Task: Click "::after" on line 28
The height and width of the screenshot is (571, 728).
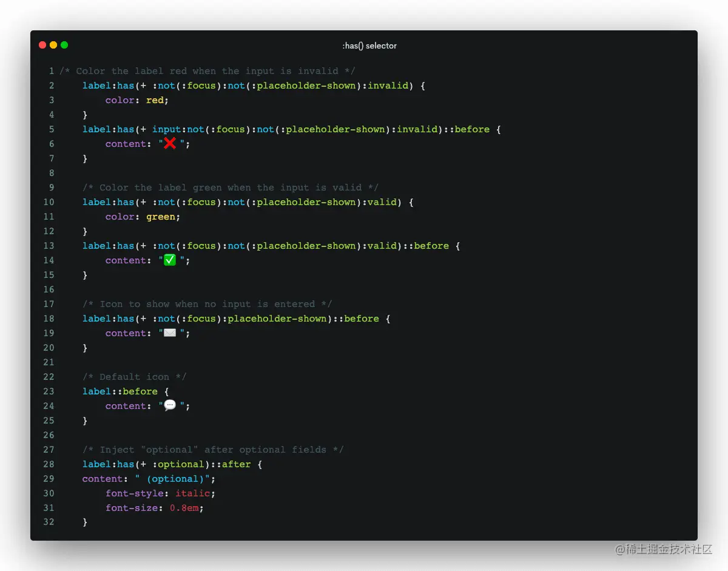Action: [231, 464]
